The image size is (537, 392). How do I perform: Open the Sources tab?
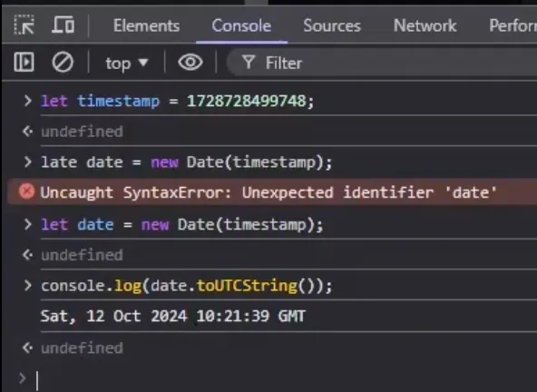[332, 25]
